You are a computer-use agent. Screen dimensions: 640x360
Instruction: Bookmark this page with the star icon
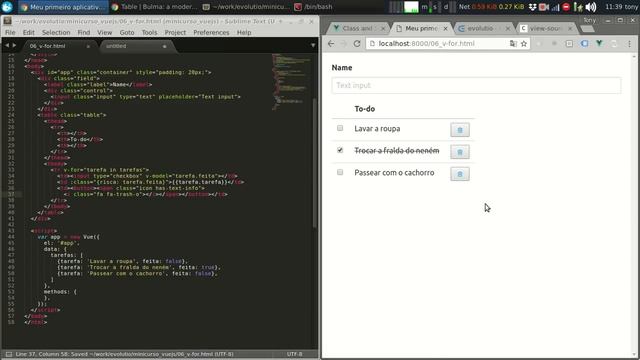pyautogui.click(x=524, y=44)
